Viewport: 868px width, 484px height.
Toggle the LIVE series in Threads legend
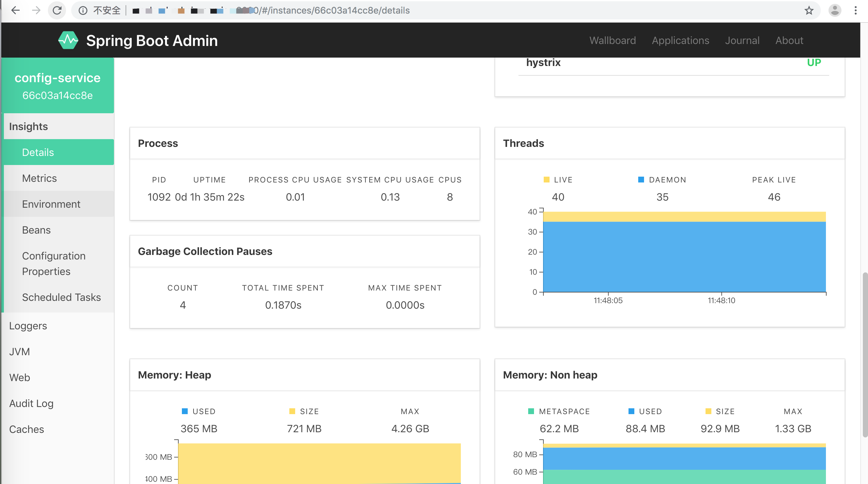[x=557, y=180]
